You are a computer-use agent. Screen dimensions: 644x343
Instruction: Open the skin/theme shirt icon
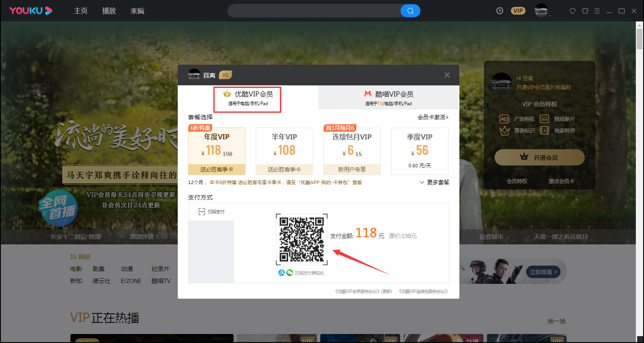pos(585,11)
